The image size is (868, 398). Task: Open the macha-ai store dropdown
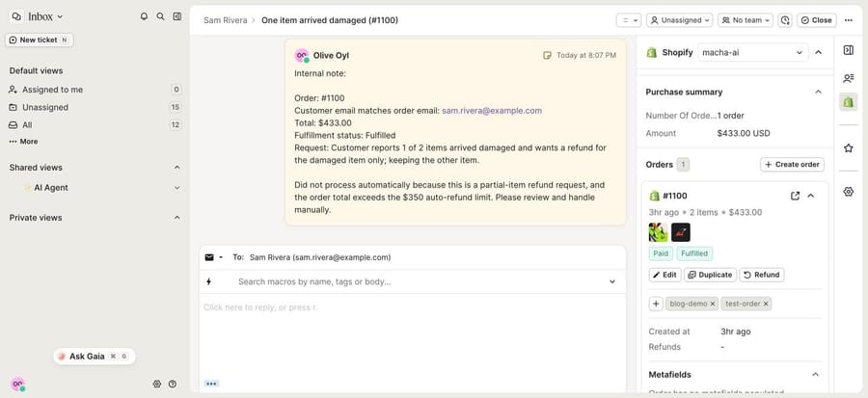click(x=751, y=52)
